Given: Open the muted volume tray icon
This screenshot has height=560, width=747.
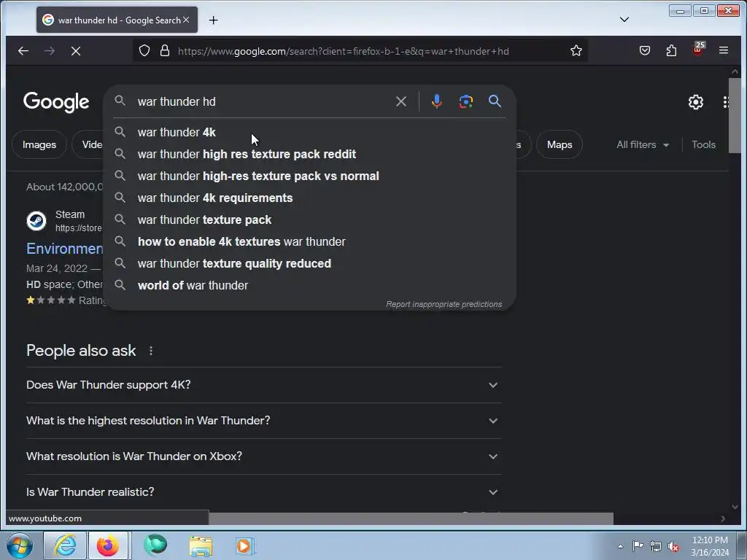Looking at the screenshot, I should pyautogui.click(x=673, y=546).
